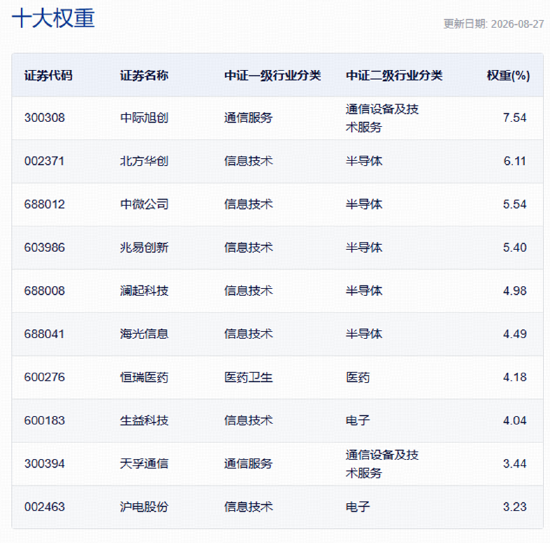The image size is (550, 543).
Task: Select stock name 天孚通信
Action: pos(144,464)
